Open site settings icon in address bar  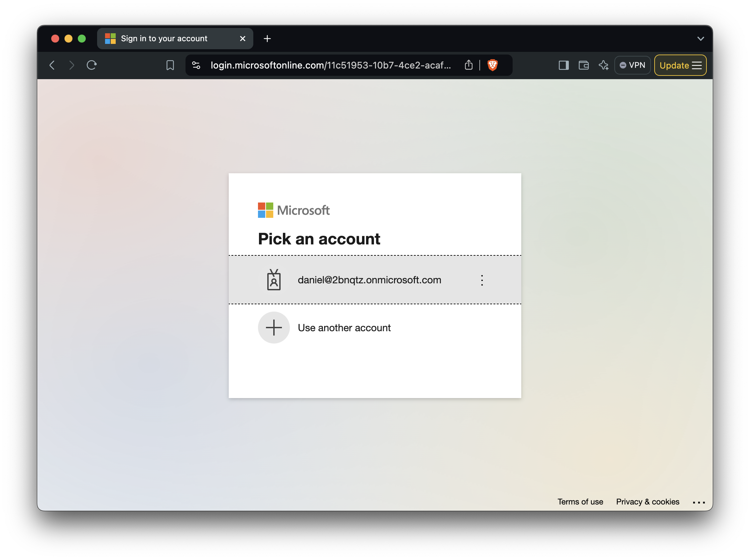pyautogui.click(x=196, y=65)
